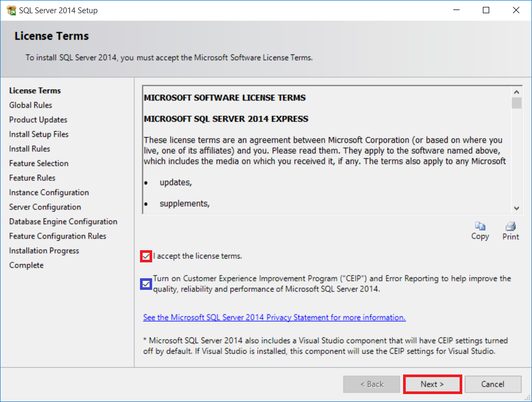Click Instance Configuration in step list
Image resolution: width=532 pixels, height=402 pixels.
(49, 193)
